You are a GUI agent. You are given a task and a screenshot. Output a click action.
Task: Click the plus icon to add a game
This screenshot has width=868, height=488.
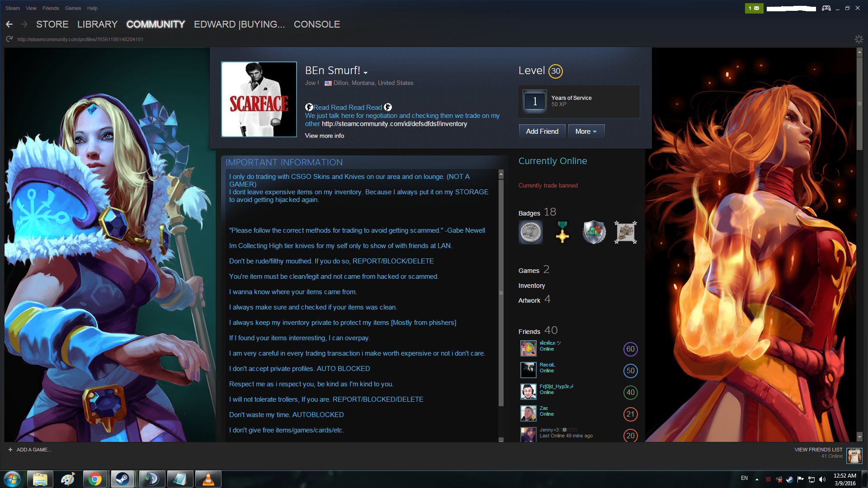click(10, 450)
